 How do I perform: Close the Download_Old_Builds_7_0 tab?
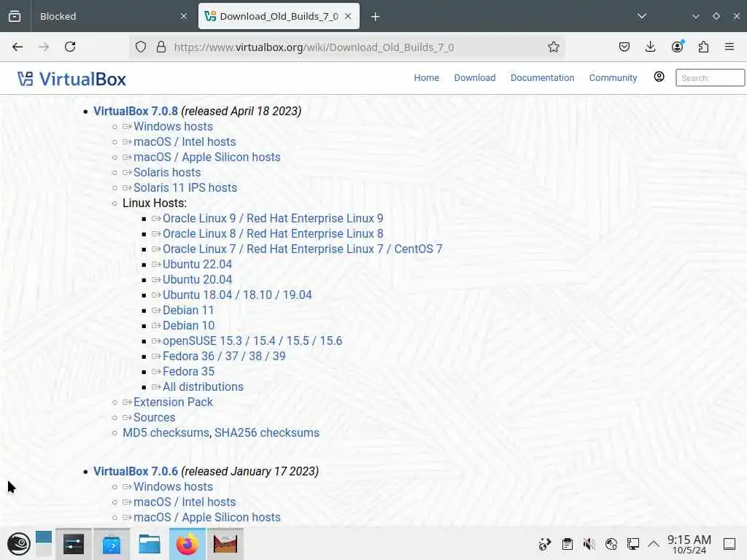[348, 16]
